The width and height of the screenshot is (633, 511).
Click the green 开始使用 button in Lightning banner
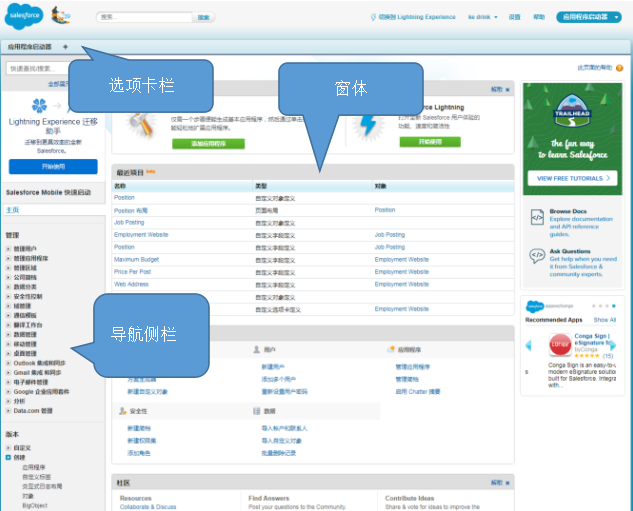coord(430,142)
